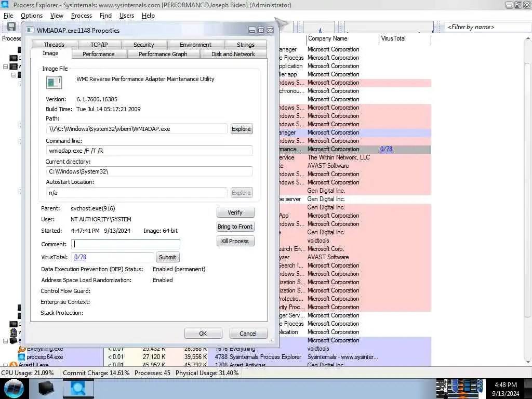
Task: Select the Image tab
Action: pos(50,54)
